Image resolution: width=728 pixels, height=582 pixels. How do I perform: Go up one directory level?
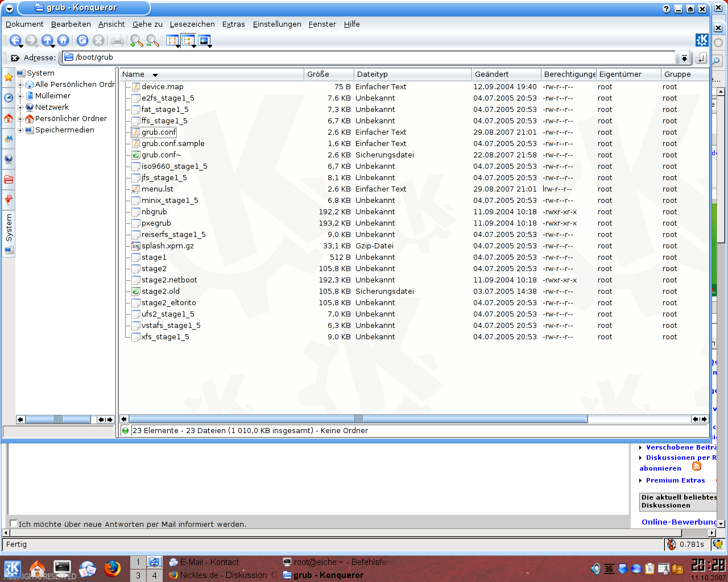pos(47,40)
